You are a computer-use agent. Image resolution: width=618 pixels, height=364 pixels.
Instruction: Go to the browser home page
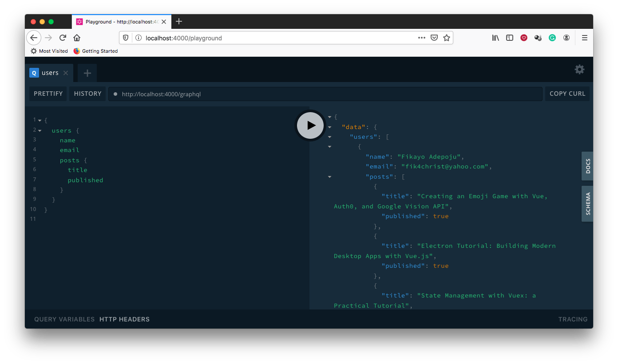[76, 38]
